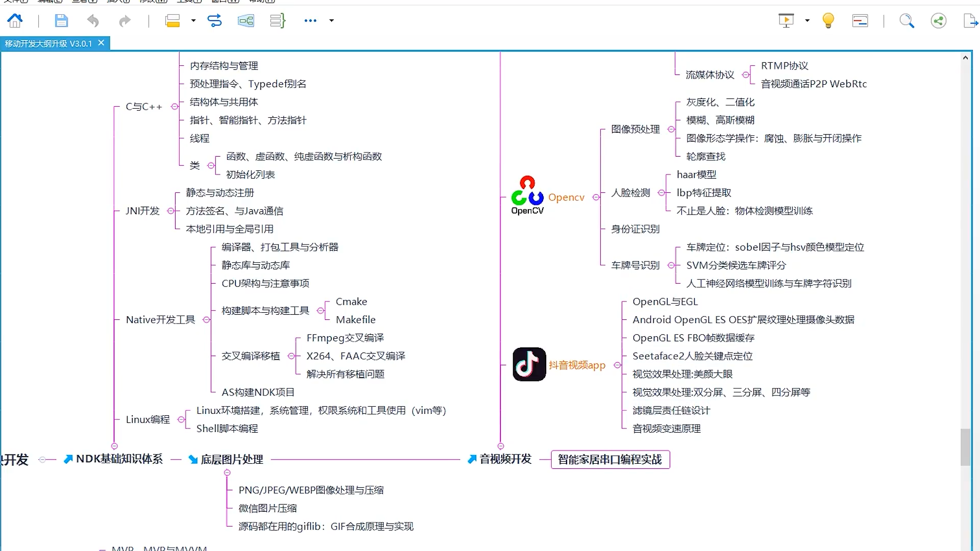
Task: Select the 智能家居串口编程实战 topic box
Action: [x=610, y=459]
